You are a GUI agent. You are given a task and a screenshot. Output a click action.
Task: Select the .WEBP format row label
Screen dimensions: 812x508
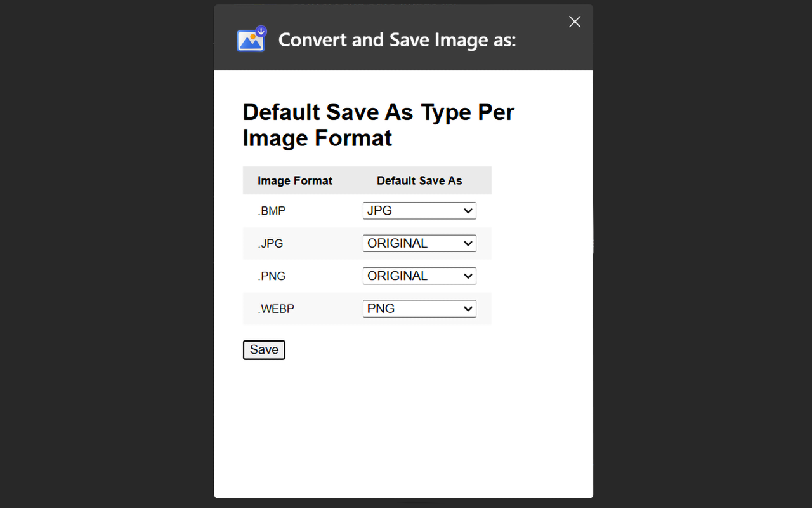(x=276, y=309)
